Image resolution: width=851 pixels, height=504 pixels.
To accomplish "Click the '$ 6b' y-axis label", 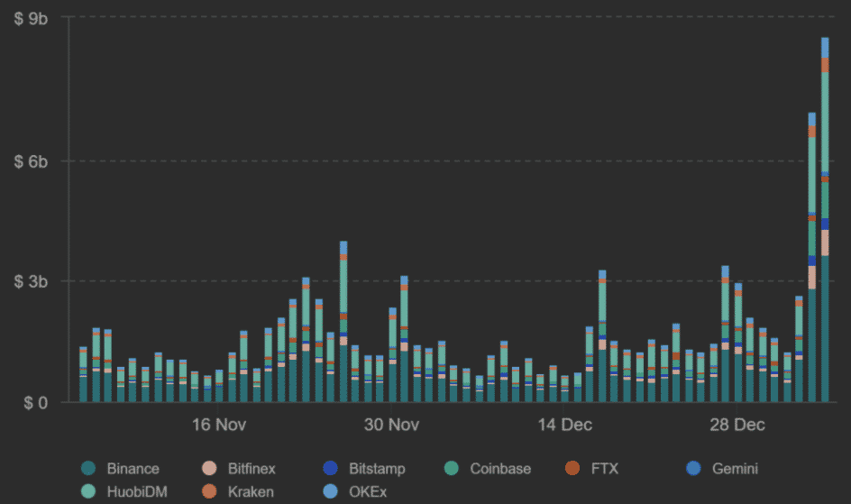I will tap(32, 161).
